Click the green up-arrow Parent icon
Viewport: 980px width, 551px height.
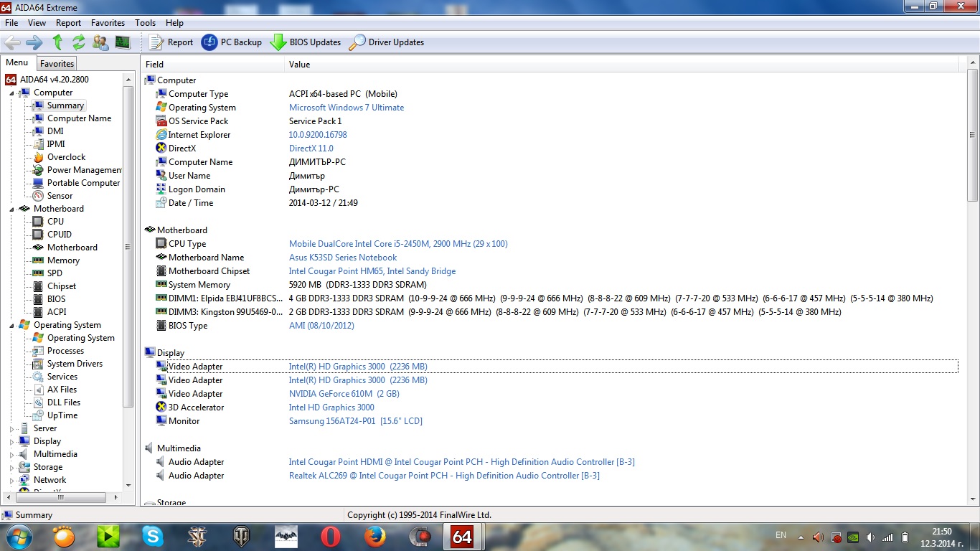pos(57,42)
